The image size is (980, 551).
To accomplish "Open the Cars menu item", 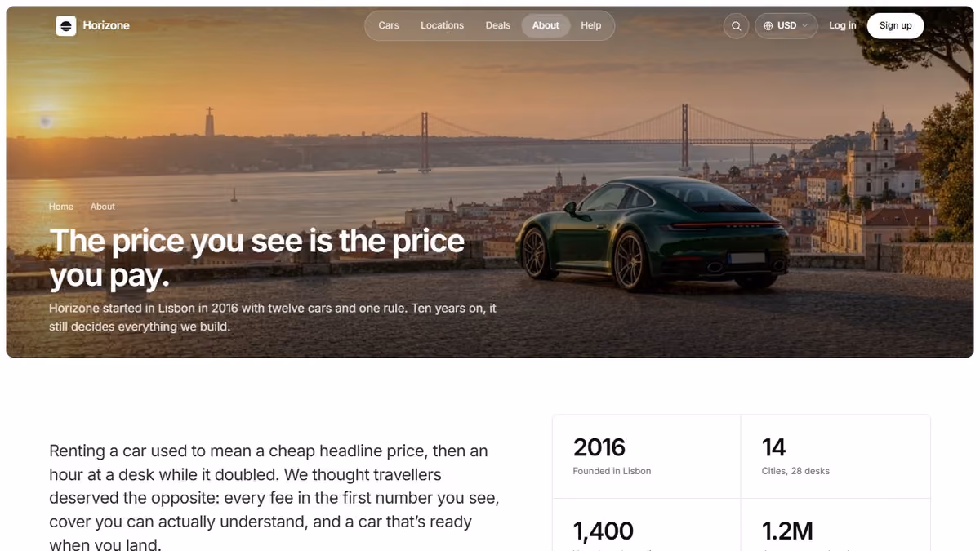I will 389,25.
